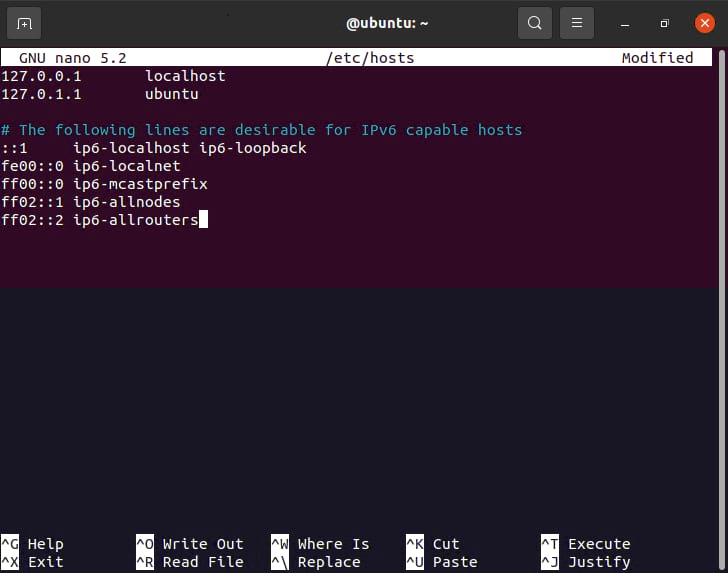
Task: Open the terminal hamburger menu
Action: [x=577, y=22]
